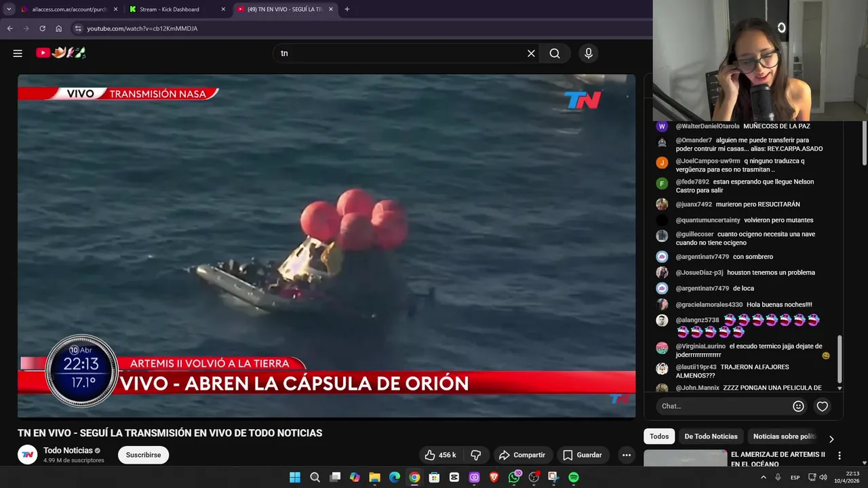
Task: Like the video with thumbs-up 456 k
Action: tap(440, 455)
